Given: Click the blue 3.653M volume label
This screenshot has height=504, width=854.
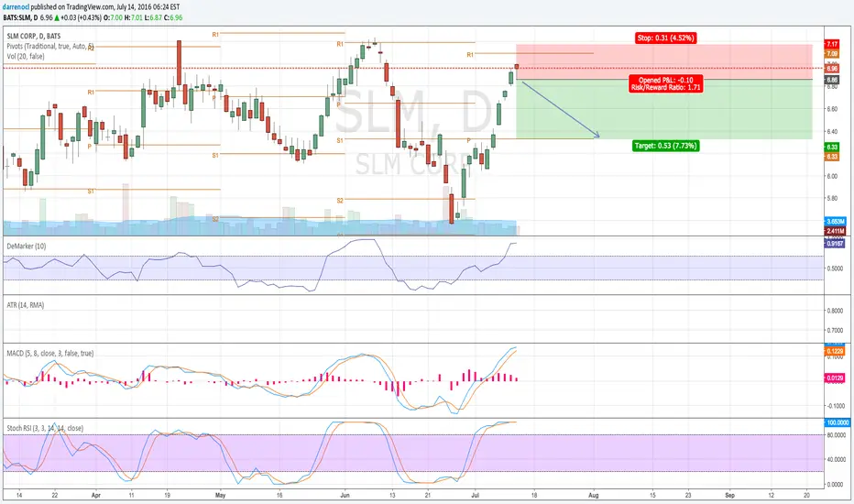Looking at the screenshot, I should coord(835,222).
